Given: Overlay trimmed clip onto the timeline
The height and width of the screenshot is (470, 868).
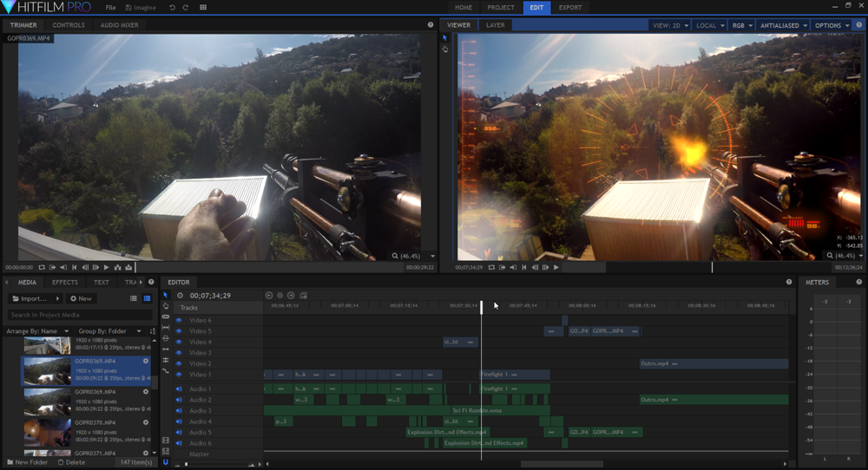Looking at the screenshot, I should (x=128, y=268).
